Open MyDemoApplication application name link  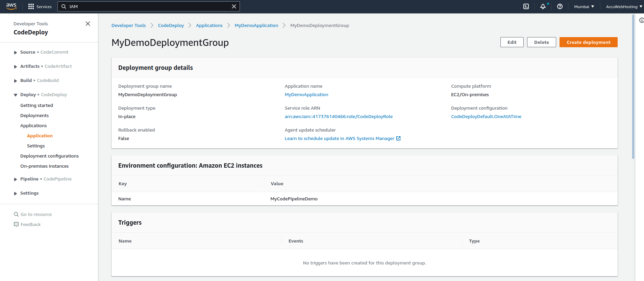[x=306, y=94]
